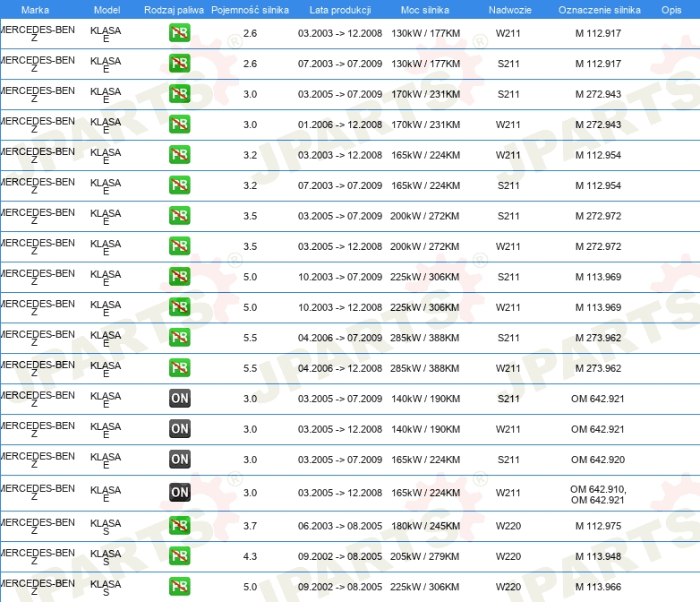Click production years 06.2003 -> 08.2005
This screenshot has width=700, height=602.
pyautogui.click(x=340, y=526)
